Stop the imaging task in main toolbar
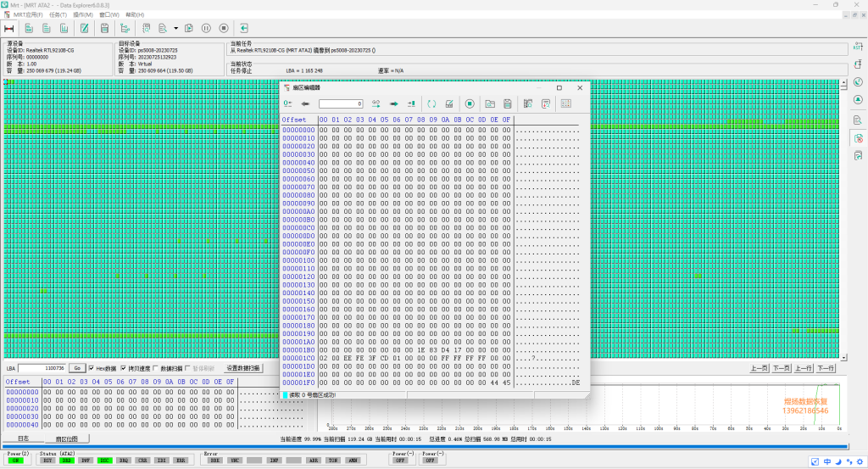Screen dimensions: 868x469 [x=224, y=28]
